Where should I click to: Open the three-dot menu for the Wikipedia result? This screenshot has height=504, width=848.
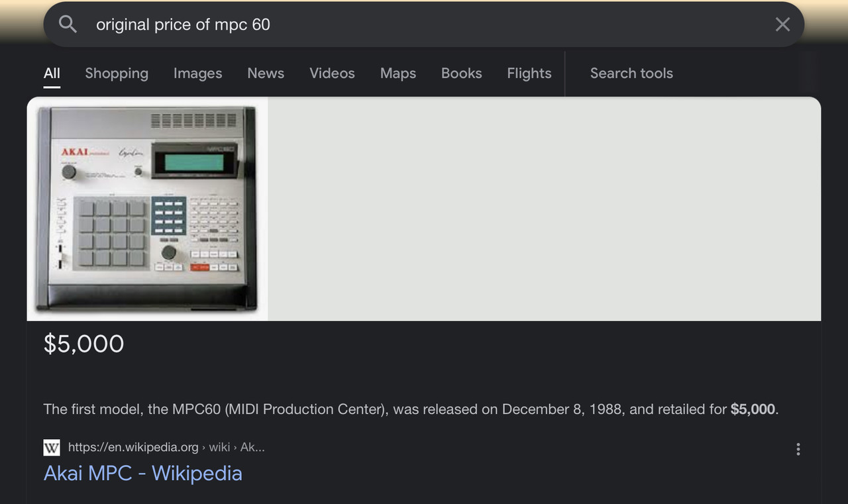[x=798, y=449]
